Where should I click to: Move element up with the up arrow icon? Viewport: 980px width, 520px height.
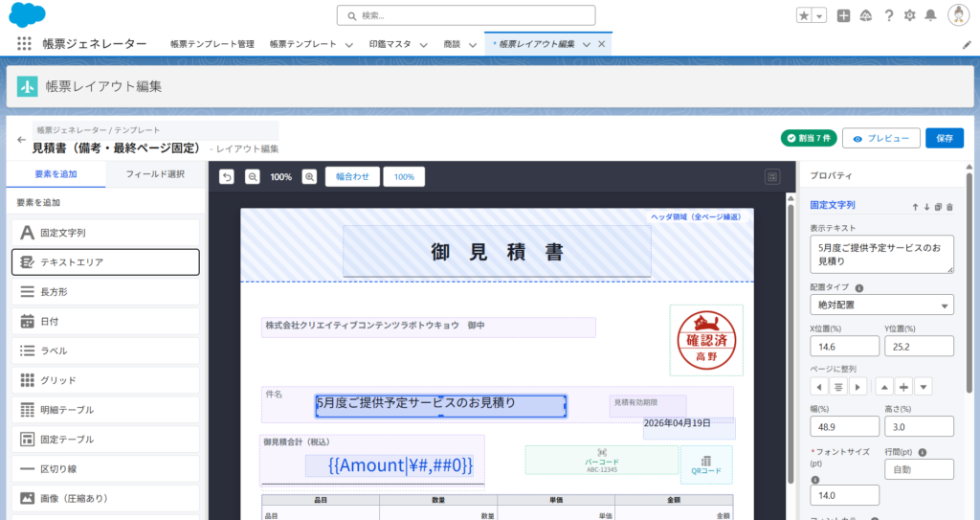pyautogui.click(x=916, y=207)
